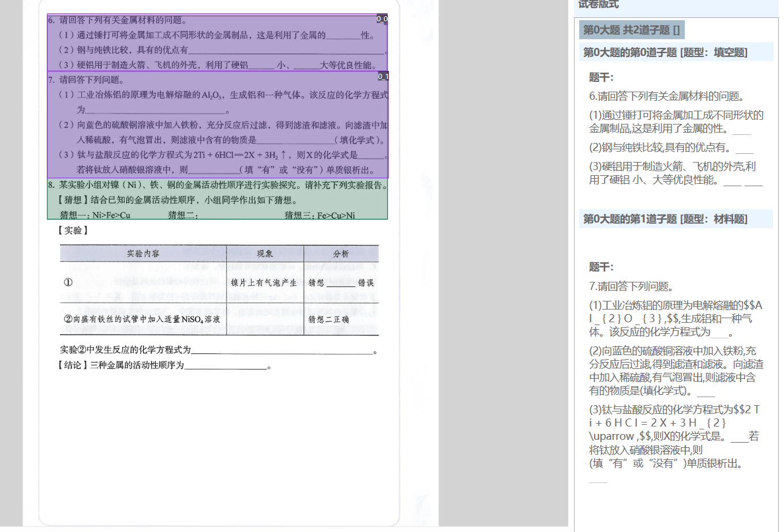
Task: Click table cell "镍片上有气泡产生"
Action: tap(264, 282)
